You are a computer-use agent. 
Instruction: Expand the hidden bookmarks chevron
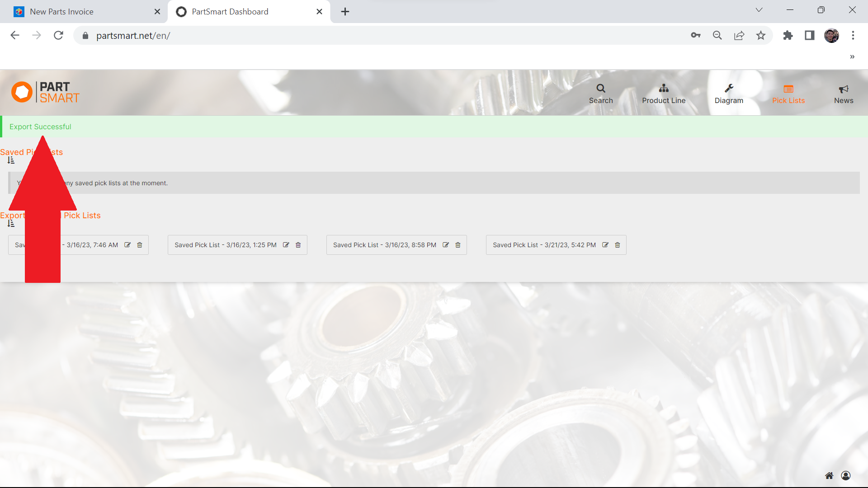(852, 57)
